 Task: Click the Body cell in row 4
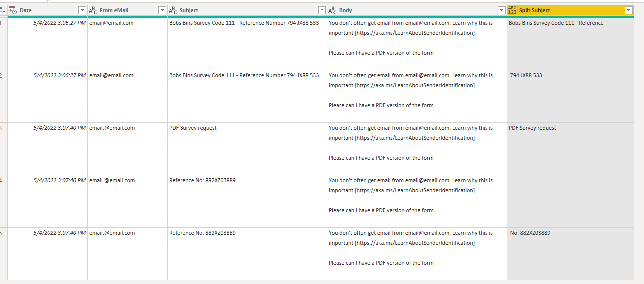(x=417, y=201)
